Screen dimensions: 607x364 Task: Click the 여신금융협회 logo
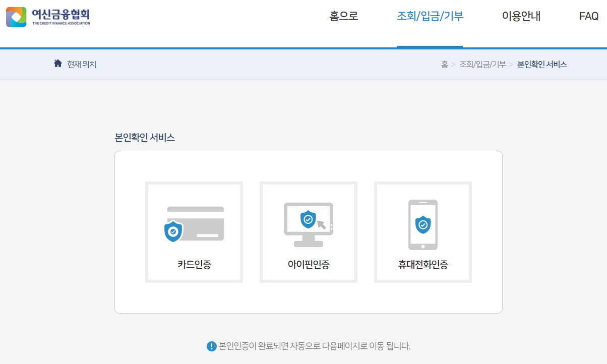coord(48,16)
